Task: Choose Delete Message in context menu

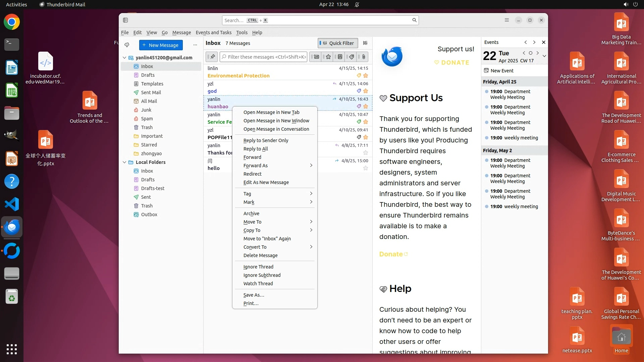Action: pos(260,255)
